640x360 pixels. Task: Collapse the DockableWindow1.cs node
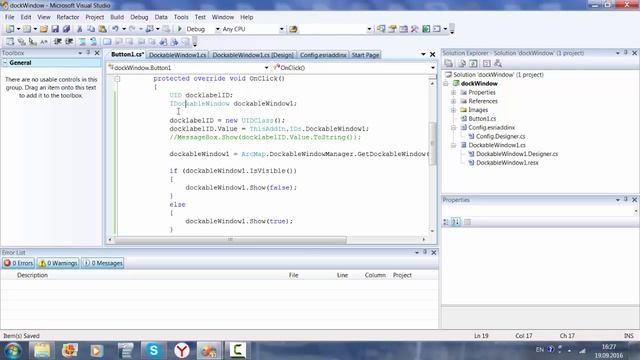pos(453,145)
